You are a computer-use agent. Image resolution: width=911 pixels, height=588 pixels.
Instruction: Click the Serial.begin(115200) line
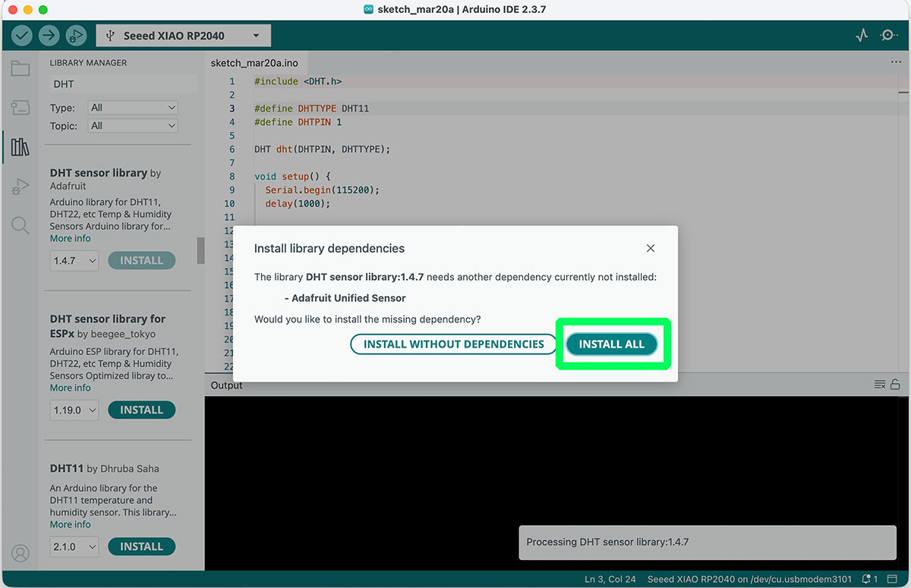pyautogui.click(x=323, y=190)
